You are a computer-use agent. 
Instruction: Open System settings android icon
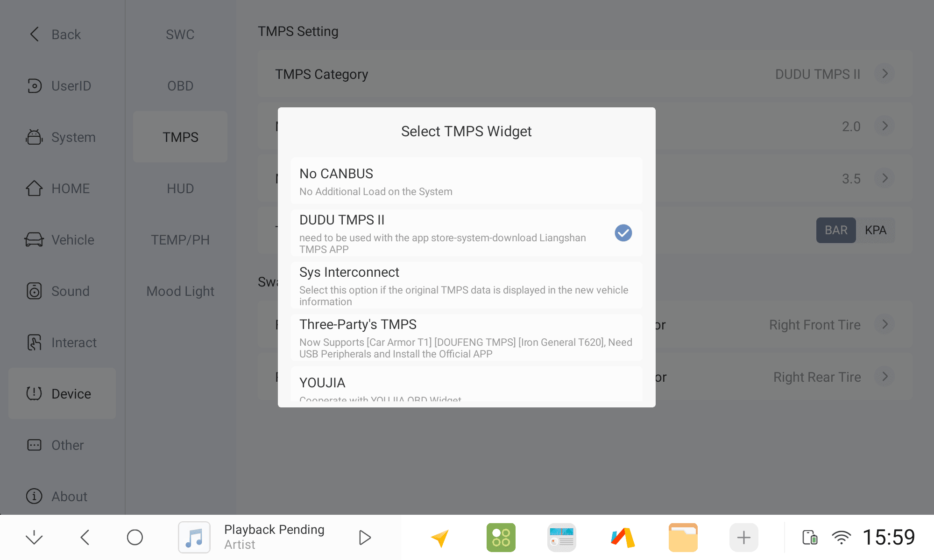point(34,137)
